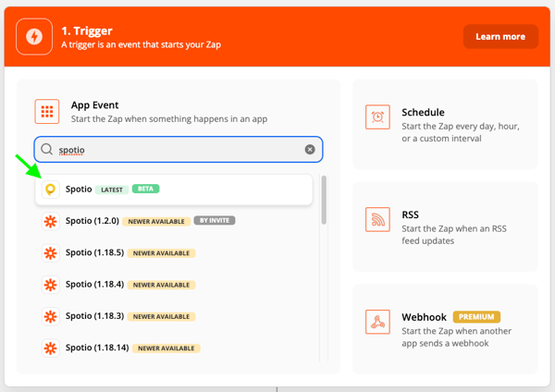Choose Spotio (1.2.0) from the list

click(174, 221)
